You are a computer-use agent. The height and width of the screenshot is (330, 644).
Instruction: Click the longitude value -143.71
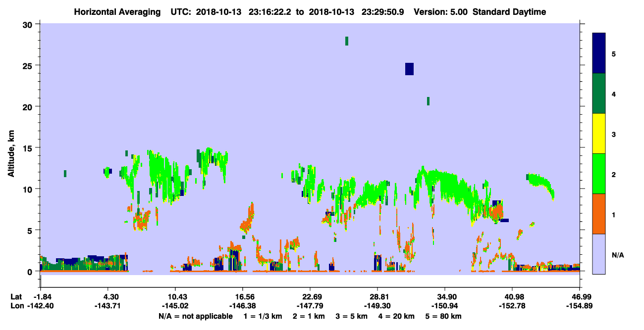[107, 306]
